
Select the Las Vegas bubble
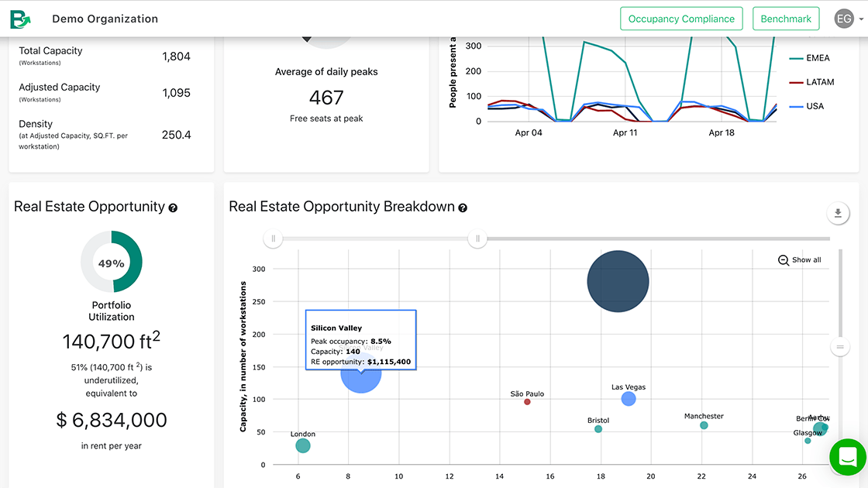(x=629, y=399)
